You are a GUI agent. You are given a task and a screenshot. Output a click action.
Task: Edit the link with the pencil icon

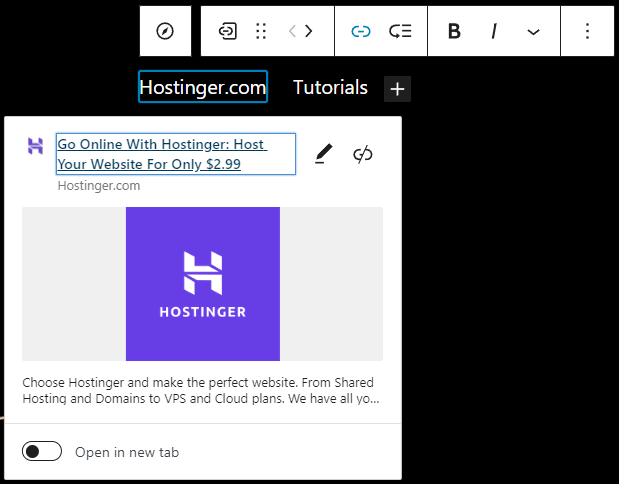pos(322,154)
